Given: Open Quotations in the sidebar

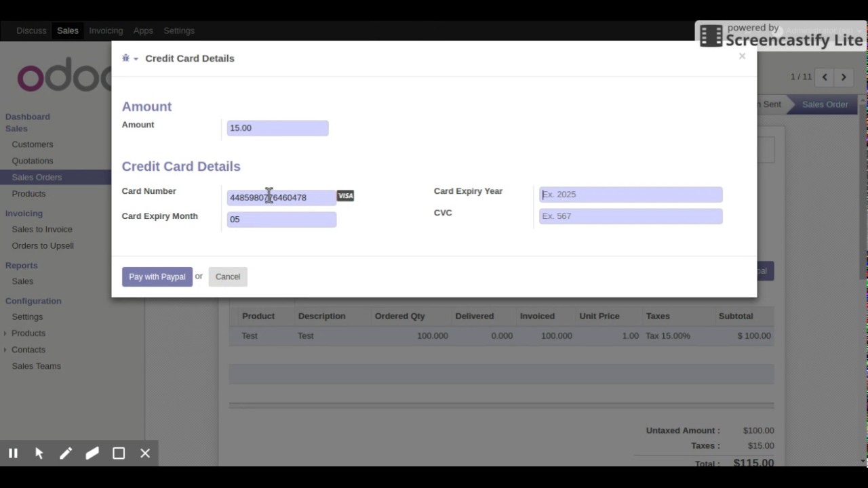Looking at the screenshot, I should tap(33, 161).
